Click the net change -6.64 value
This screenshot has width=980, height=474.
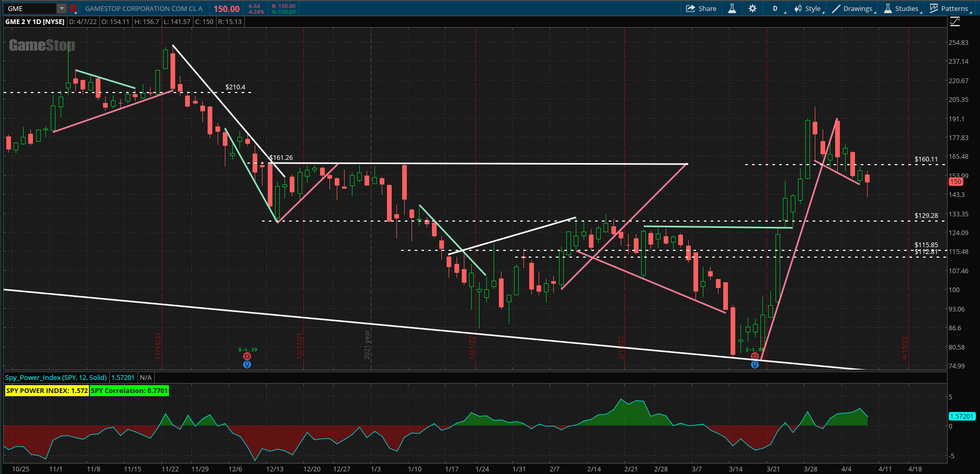pos(254,6)
